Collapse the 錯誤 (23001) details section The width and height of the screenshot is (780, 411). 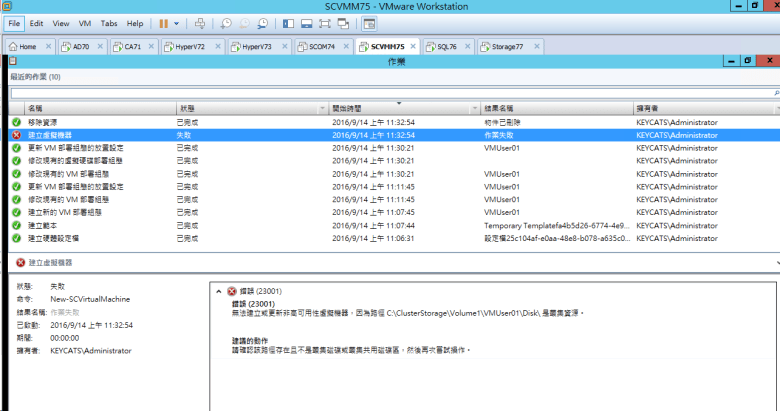[219, 291]
